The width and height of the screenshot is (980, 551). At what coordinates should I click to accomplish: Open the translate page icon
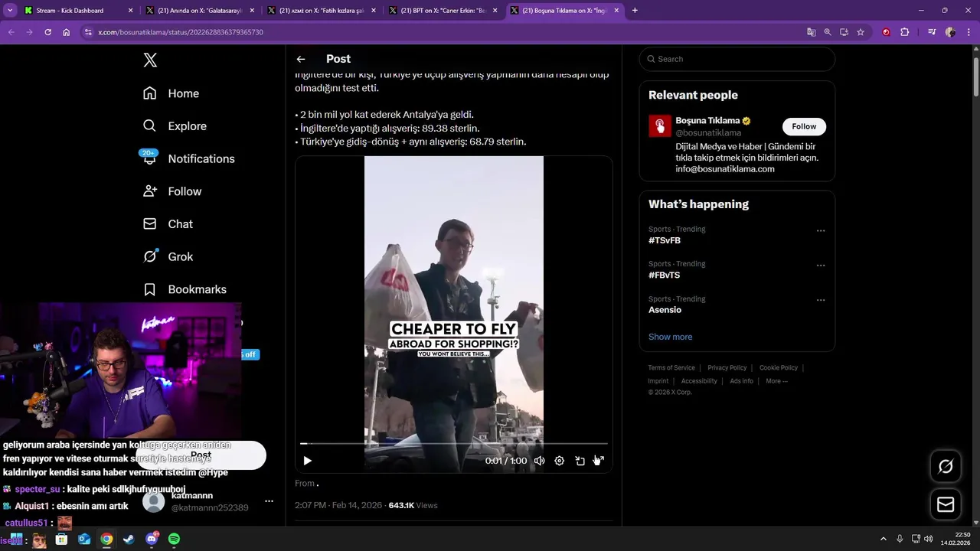click(812, 32)
